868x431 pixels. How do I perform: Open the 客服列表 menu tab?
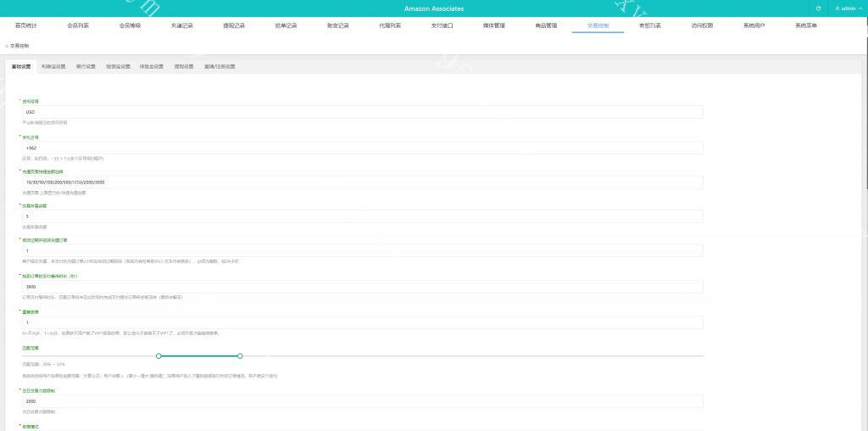tap(650, 25)
